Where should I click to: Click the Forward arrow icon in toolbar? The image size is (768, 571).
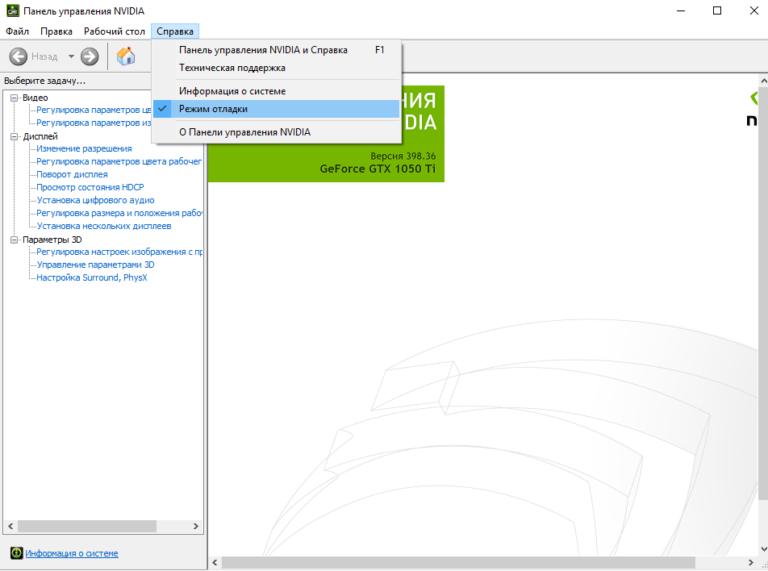[90, 57]
